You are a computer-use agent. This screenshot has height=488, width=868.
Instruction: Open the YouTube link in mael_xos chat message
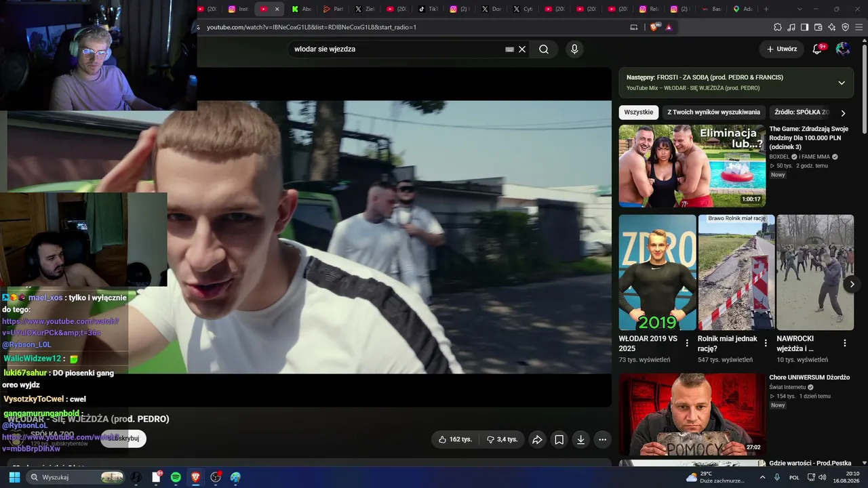pyautogui.click(x=60, y=327)
